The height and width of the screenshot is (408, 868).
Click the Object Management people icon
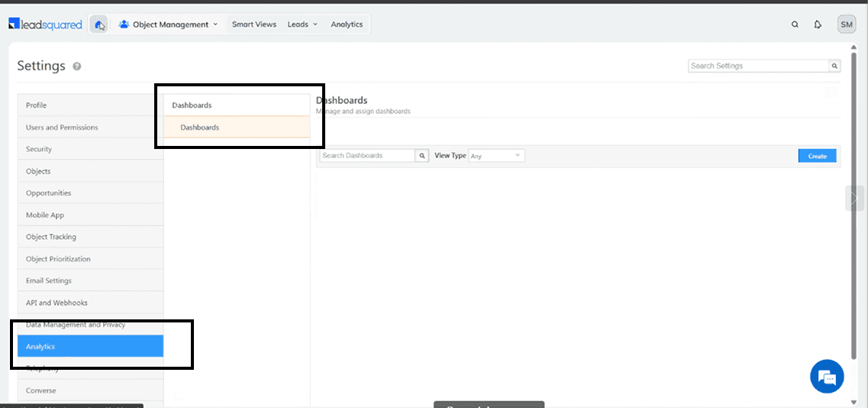[x=124, y=24]
